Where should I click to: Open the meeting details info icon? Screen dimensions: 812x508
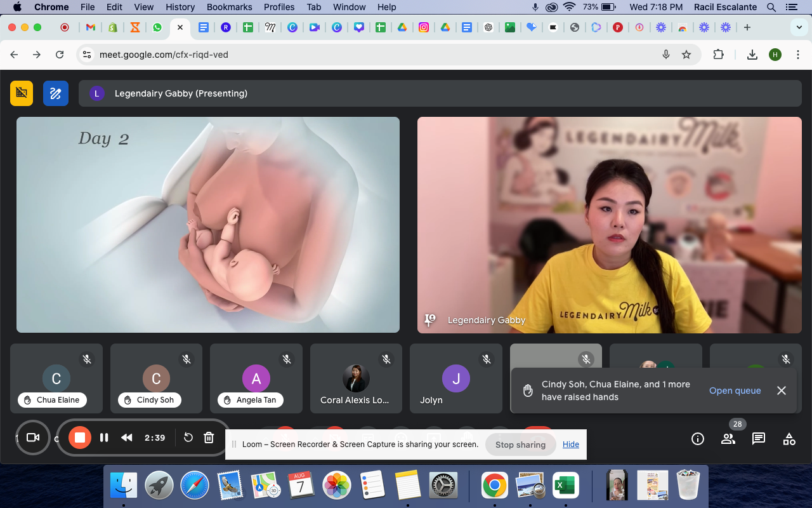[x=698, y=439]
